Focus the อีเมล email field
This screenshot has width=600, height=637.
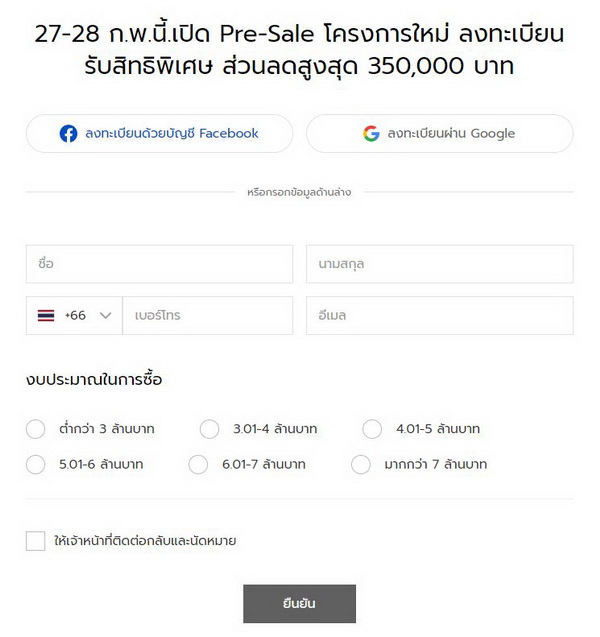(x=440, y=316)
